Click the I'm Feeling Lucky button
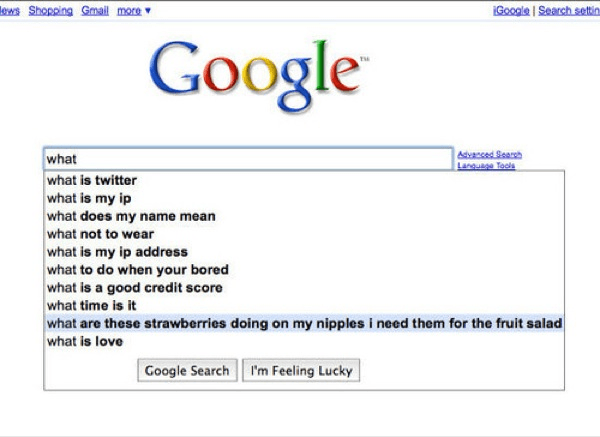Image resolution: width=600 pixels, height=437 pixels. 301,370
